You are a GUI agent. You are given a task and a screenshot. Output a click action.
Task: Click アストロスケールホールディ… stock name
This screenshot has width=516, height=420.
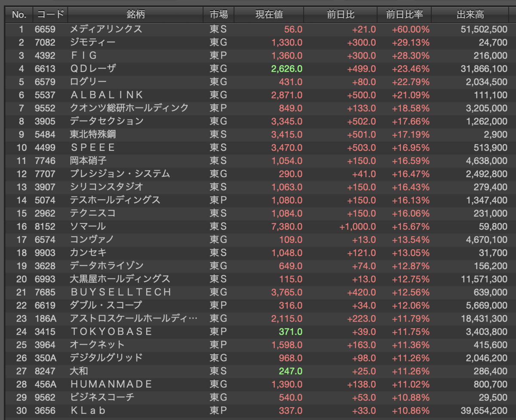[x=134, y=319]
